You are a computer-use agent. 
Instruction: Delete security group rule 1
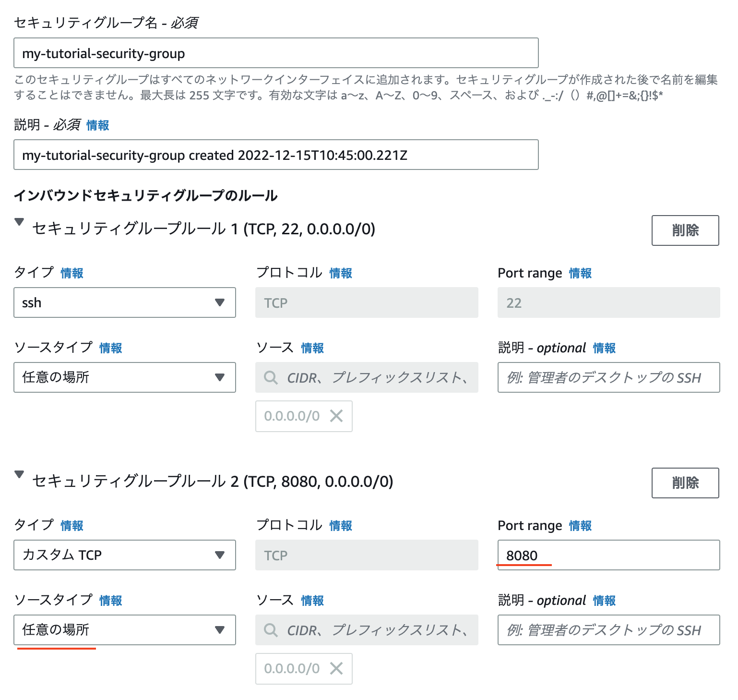tap(685, 230)
